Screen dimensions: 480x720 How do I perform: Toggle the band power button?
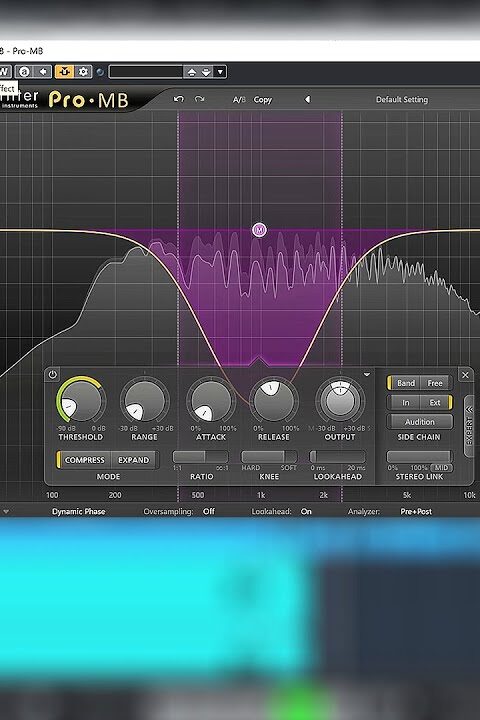52,375
